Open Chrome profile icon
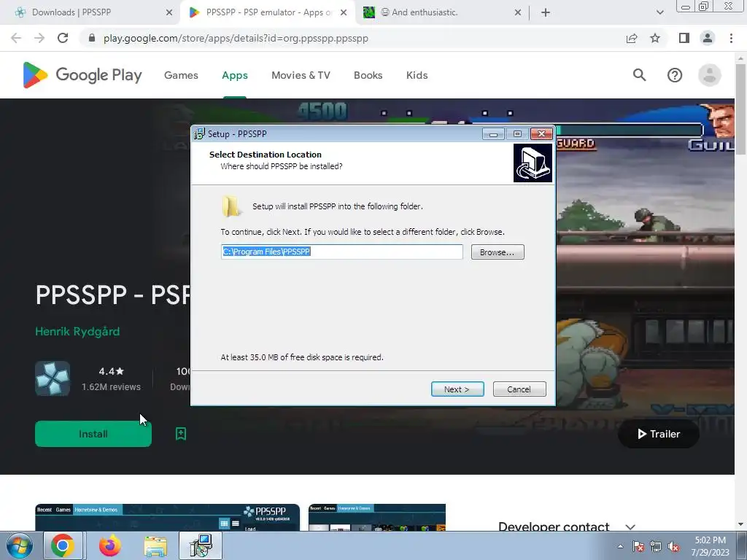The height and width of the screenshot is (560, 747). click(708, 38)
